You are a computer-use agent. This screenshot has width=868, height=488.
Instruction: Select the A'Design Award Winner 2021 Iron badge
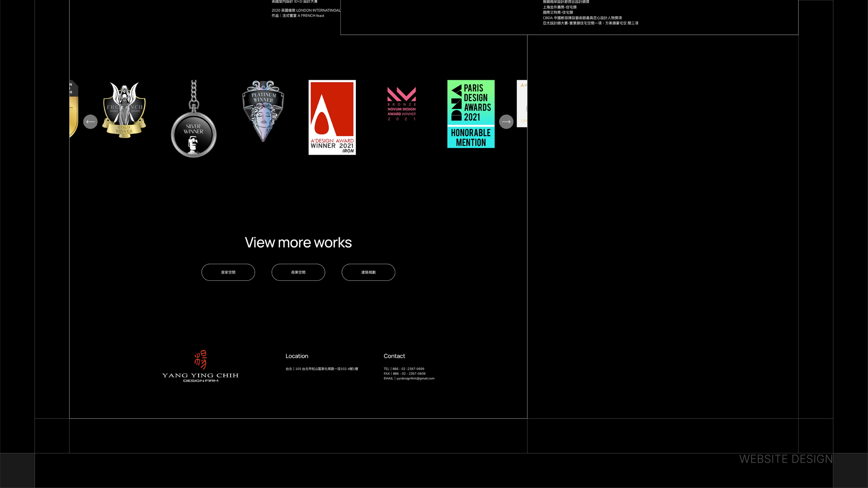(x=332, y=117)
